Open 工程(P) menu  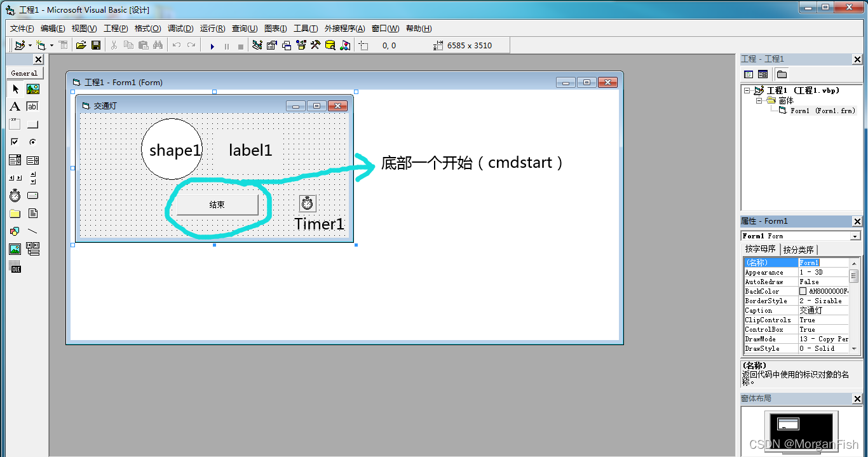tap(116, 29)
